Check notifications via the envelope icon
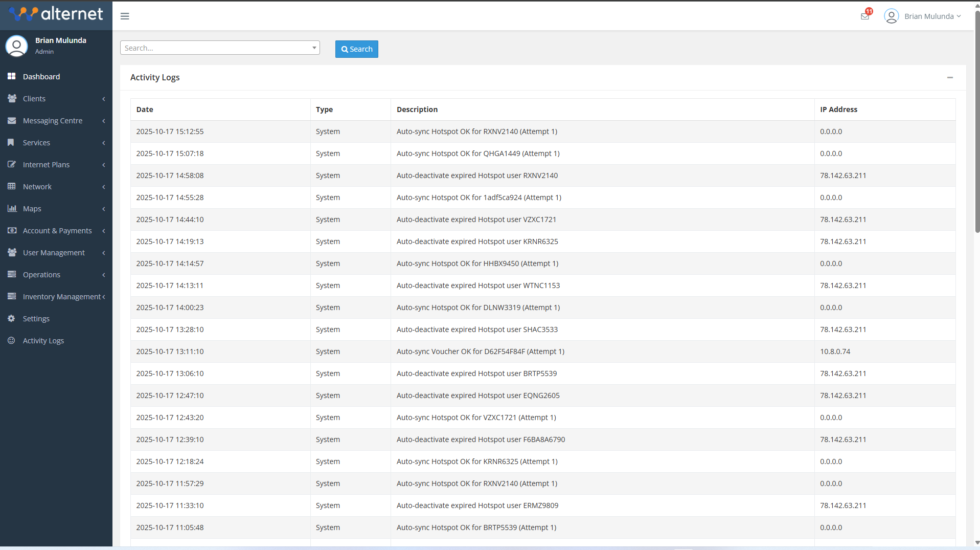The width and height of the screenshot is (980, 550). point(864,15)
